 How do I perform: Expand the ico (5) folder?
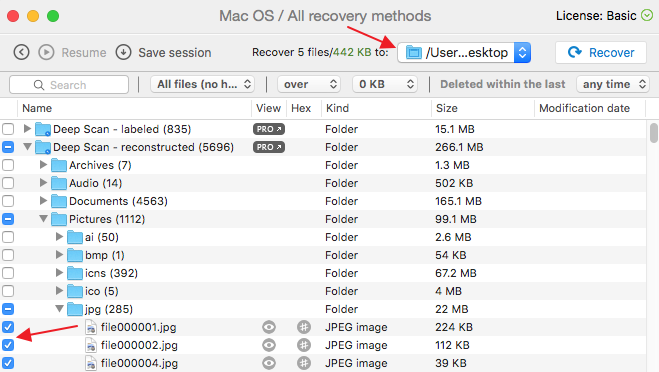[x=59, y=291]
